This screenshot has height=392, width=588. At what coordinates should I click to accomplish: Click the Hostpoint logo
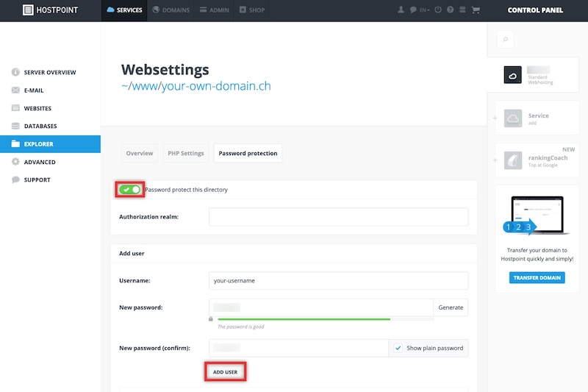[50, 10]
